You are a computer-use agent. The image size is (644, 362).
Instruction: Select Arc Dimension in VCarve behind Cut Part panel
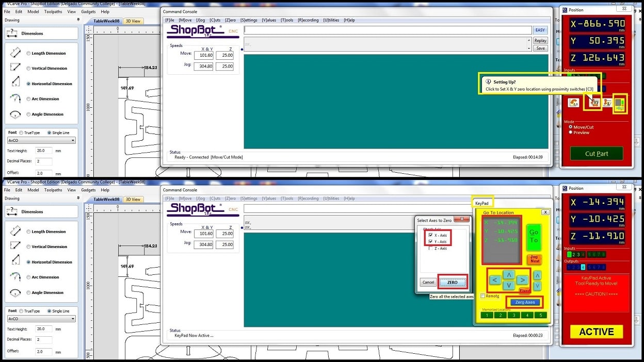point(28,99)
